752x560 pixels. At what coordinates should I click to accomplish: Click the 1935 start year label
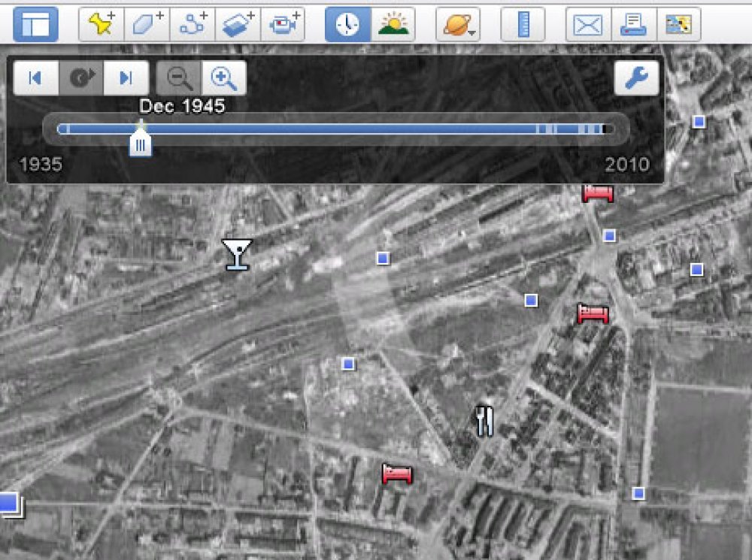pos(41,165)
